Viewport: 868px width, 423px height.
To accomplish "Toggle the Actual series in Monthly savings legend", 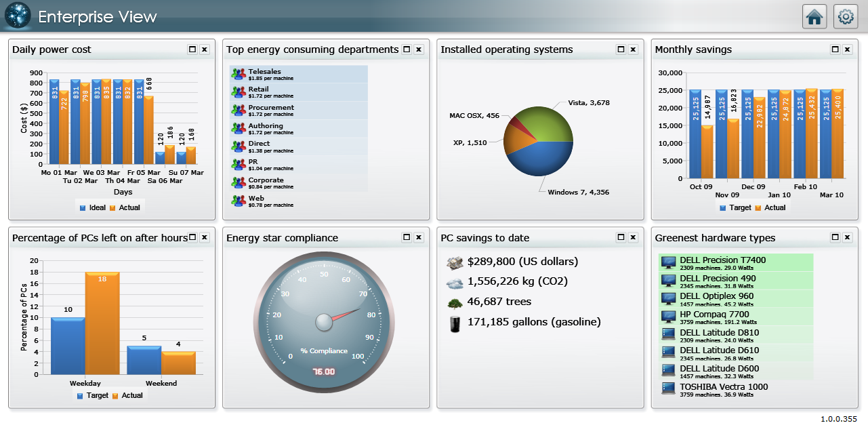I will (770, 207).
